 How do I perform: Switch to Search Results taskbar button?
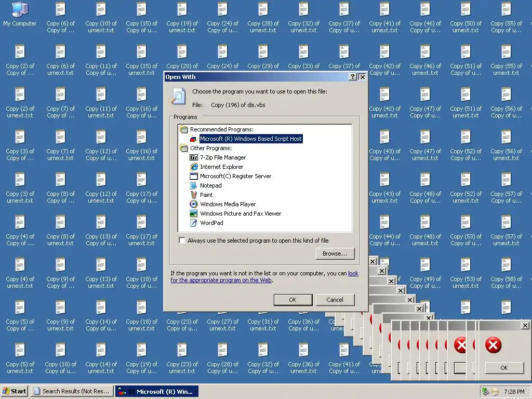[x=72, y=391]
